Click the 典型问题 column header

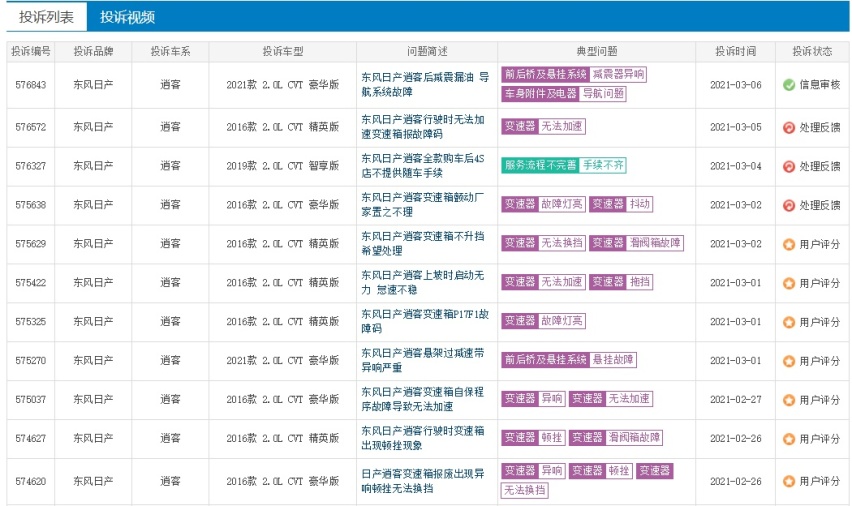click(597, 52)
